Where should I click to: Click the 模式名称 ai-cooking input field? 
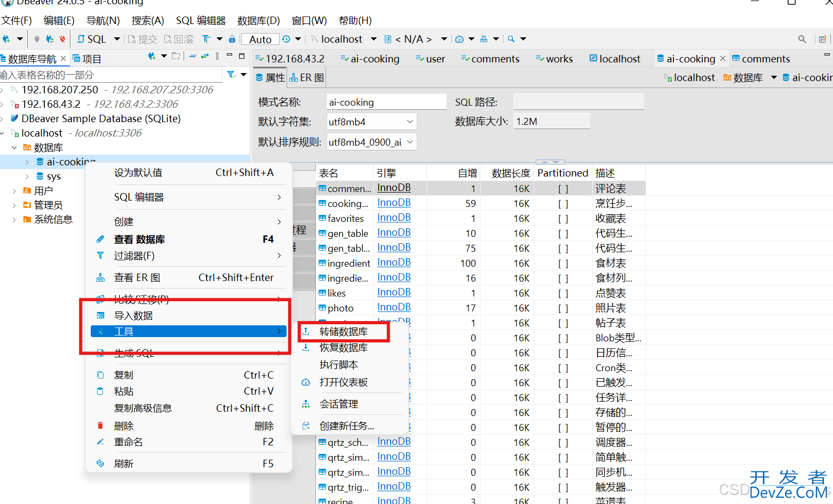386,102
